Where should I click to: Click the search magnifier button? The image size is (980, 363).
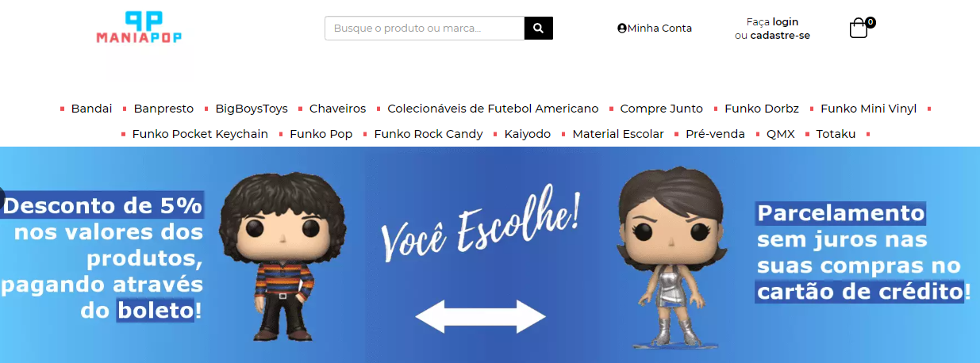click(539, 29)
